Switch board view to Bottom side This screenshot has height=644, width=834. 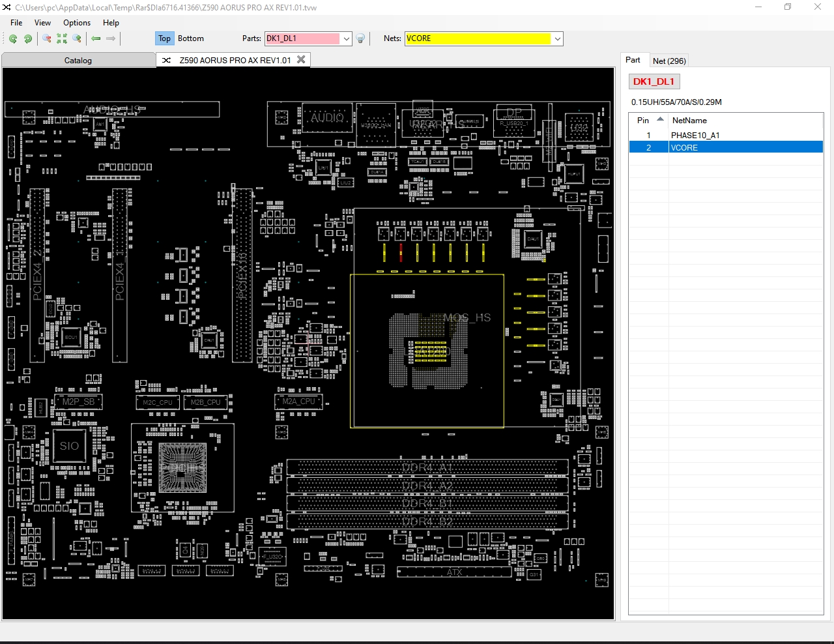click(x=191, y=39)
